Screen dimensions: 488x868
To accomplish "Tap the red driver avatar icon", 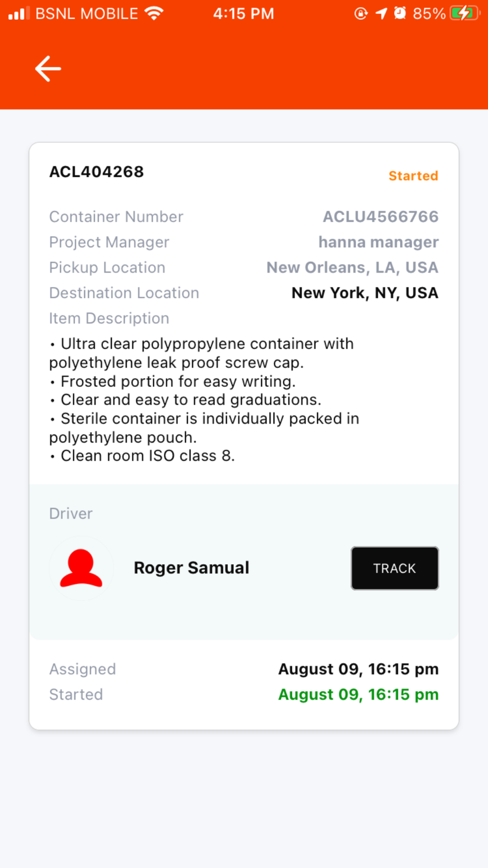I will (81, 568).
